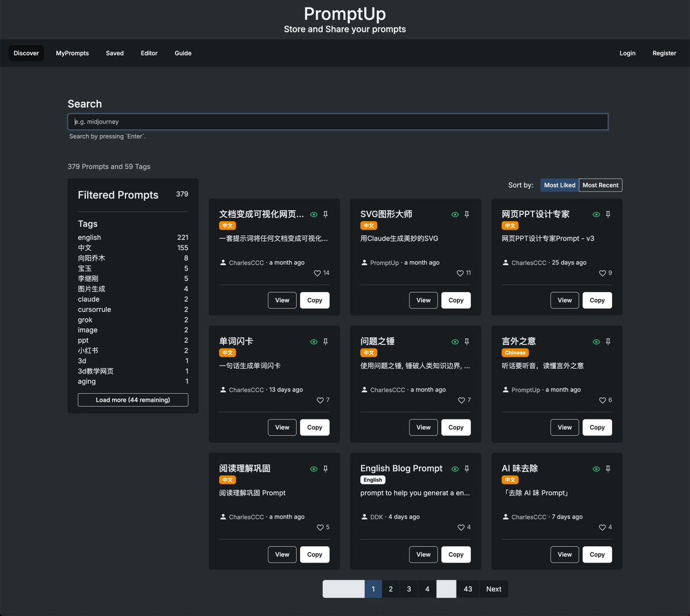View the 文档变成可视化网页 prompt
The width and height of the screenshot is (690, 616).
282,300
